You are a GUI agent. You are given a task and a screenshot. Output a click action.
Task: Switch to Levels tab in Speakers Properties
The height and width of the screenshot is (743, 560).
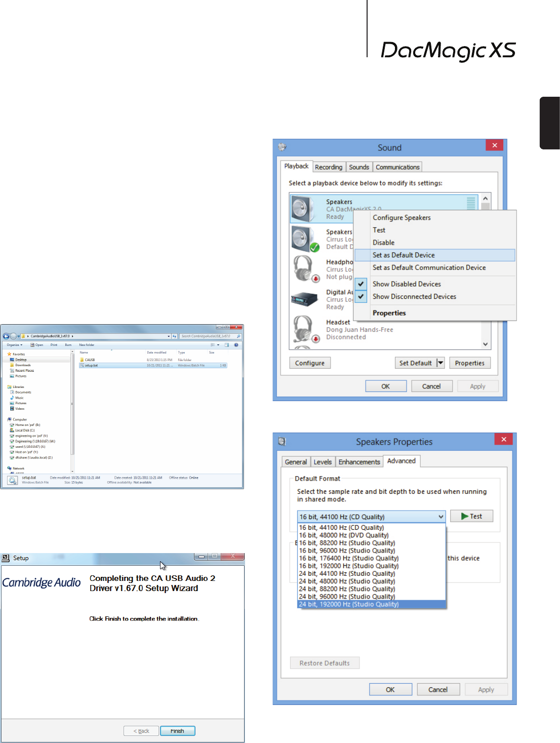click(323, 462)
